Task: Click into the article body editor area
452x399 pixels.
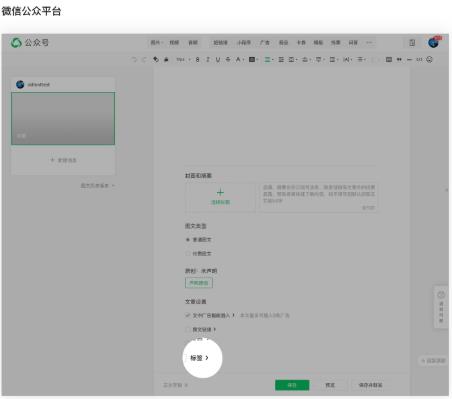Action: [282, 117]
